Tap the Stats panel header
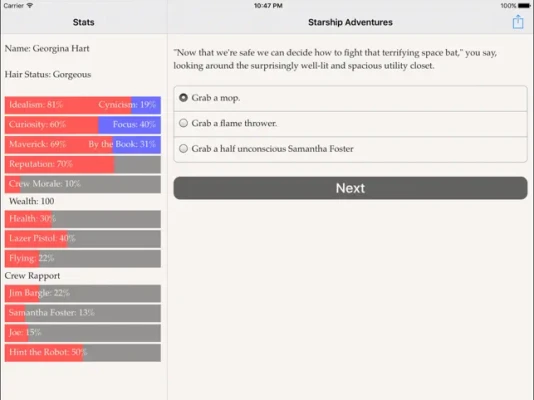 (x=83, y=22)
